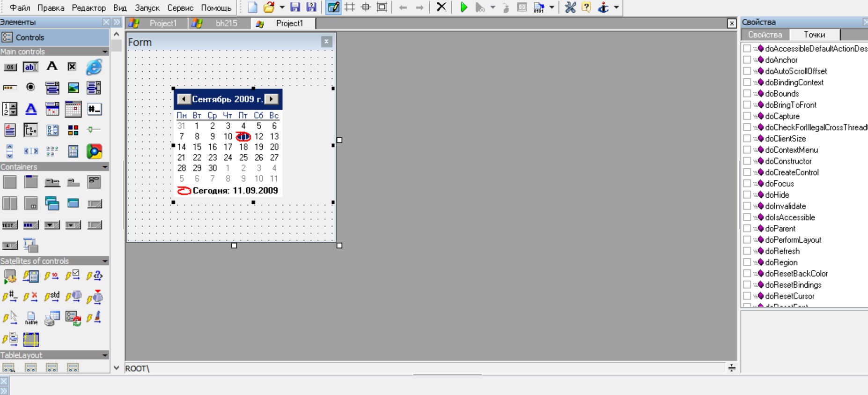Enable the doAnchor checkbox
The image size is (868, 395).
(x=747, y=60)
